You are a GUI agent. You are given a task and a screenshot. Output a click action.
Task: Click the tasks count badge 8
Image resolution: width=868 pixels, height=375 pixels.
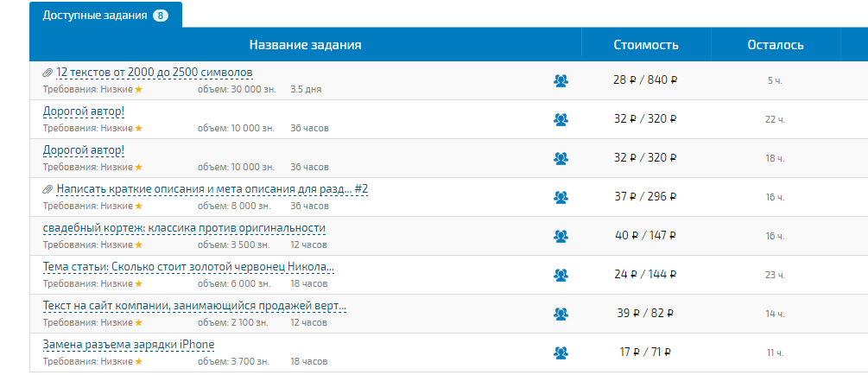(161, 16)
